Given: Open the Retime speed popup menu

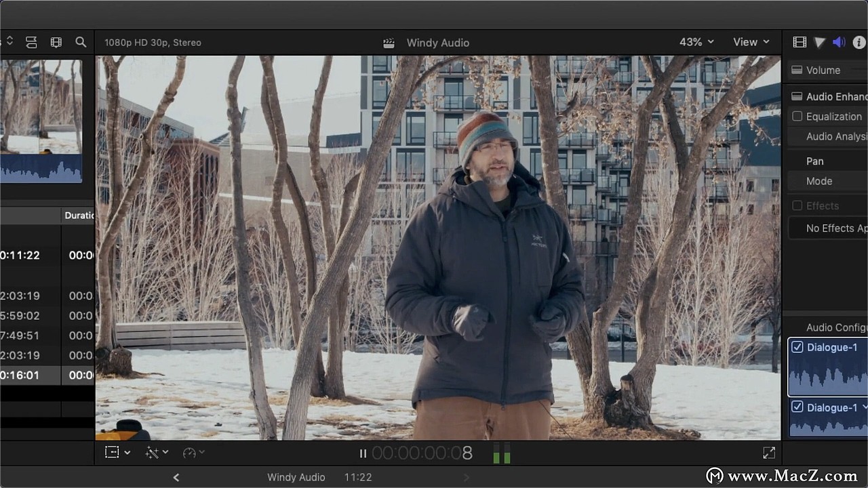Looking at the screenshot, I should (x=193, y=452).
